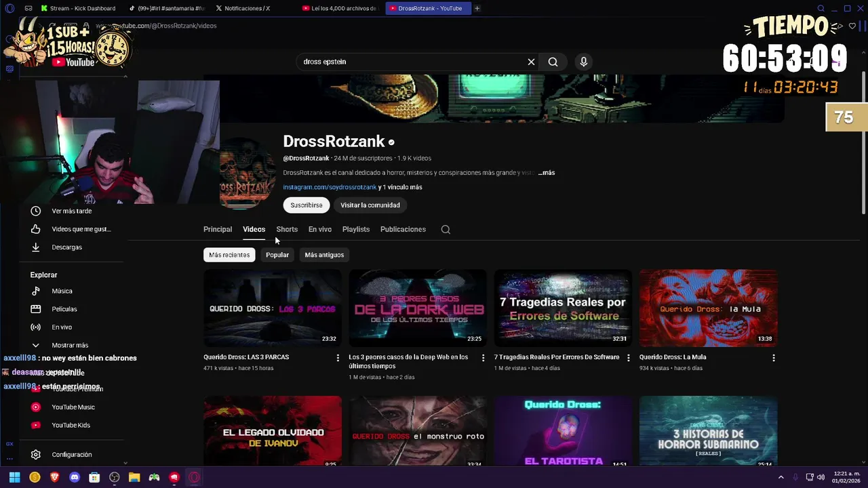Open Querido Dross el monstruo roto thumbnail
868x488 pixels.
coord(418,432)
